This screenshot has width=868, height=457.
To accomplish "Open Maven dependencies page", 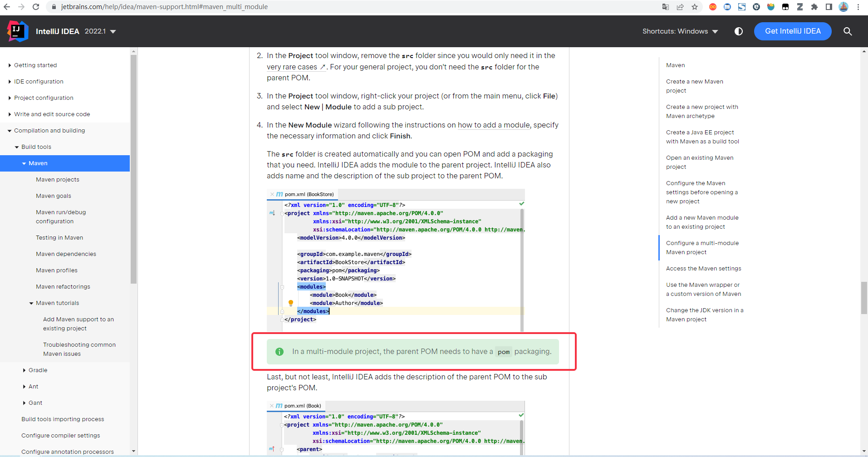I will point(66,254).
